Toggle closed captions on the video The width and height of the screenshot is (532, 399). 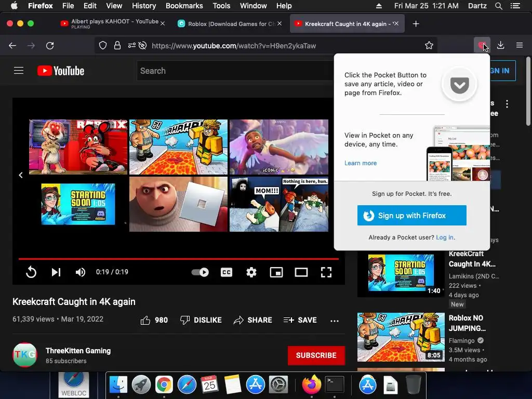[x=227, y=272]
